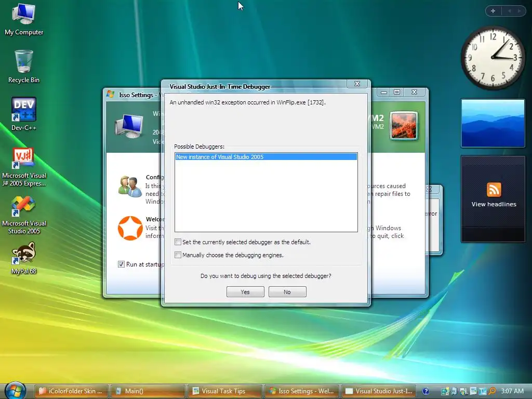This screenshot has width=532, height=399.
Task: Click the blue mountains slideshow gadget
Action: coord(493,123)
